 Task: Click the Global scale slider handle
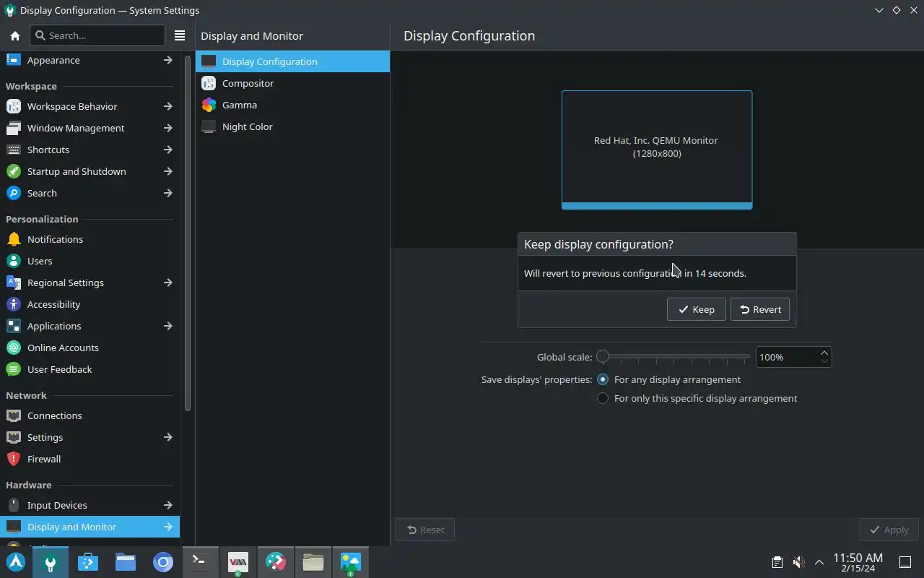pyautogui.click(x=603, y=356)
